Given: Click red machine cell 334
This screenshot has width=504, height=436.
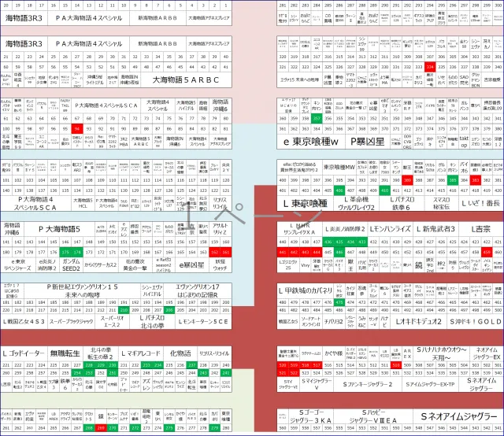Looking at the screenshot, I should 430,67.
